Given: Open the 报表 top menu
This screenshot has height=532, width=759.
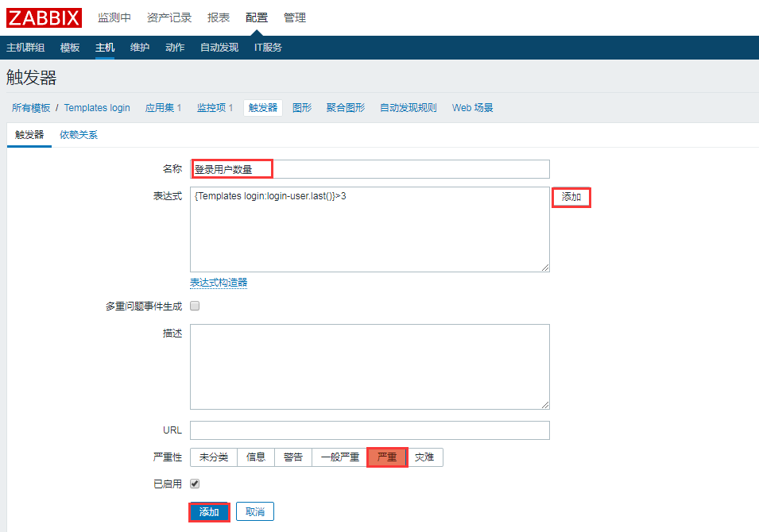Looking at the screenshot, I should [219, 18].
